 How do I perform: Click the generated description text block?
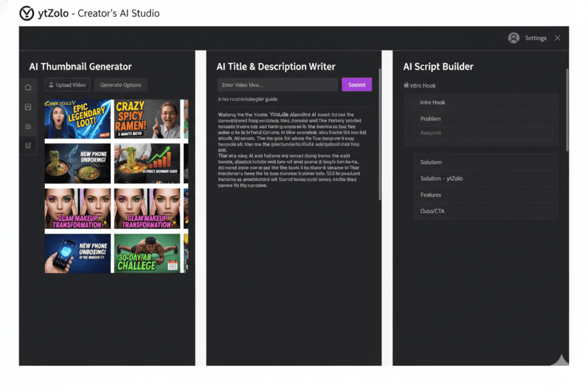click(292, 150)
